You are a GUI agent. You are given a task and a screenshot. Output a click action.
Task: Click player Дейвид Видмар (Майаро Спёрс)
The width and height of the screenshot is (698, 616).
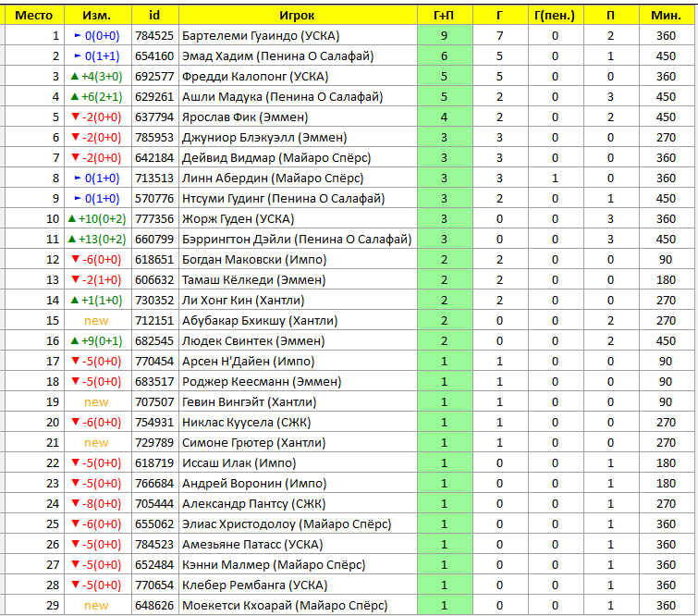tap(276, 157)
